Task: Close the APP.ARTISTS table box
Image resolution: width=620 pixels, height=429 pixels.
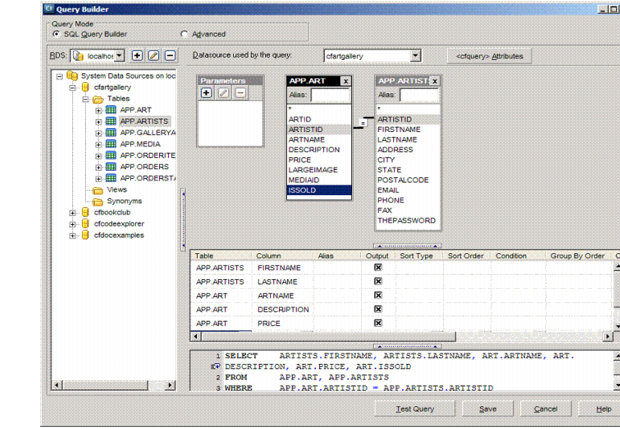Action: click(x=436, y=81)
